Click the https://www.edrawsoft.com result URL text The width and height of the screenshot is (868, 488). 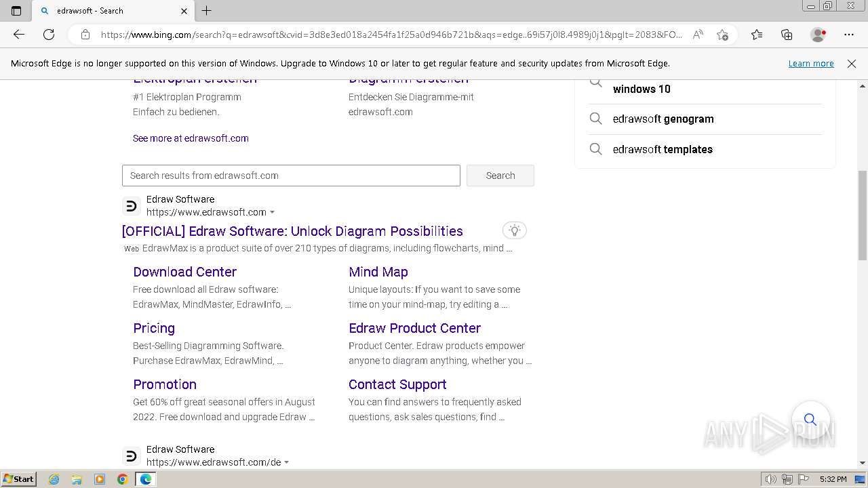click(x=206, y=212)
